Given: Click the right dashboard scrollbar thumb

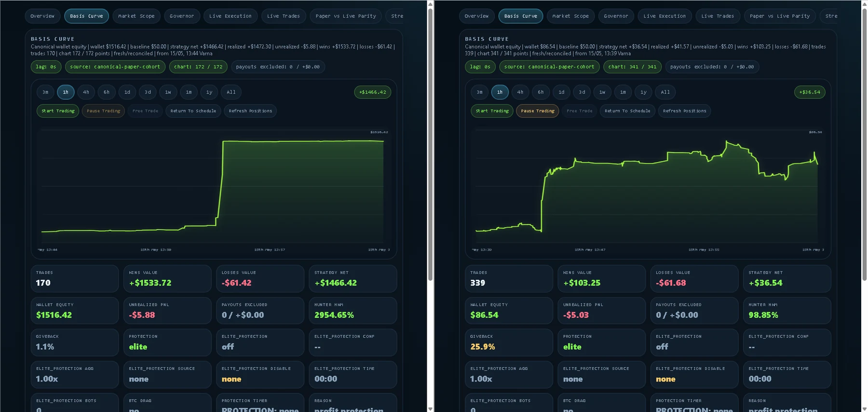Looking at the screenshot, I should [864, 144].
